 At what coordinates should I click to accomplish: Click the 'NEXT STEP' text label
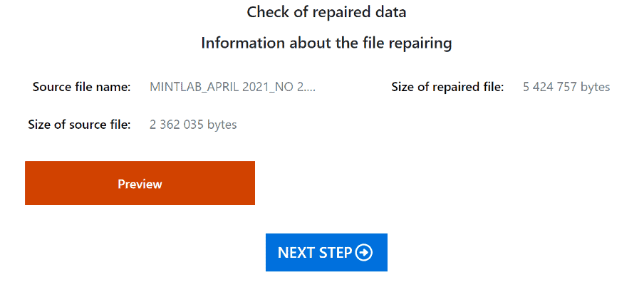(x=315, y=252)
